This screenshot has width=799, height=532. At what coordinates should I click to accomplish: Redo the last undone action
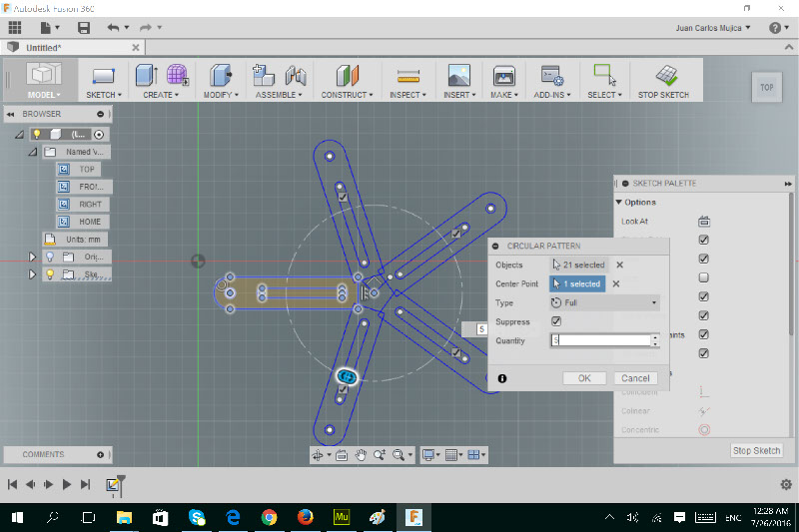[146, 28]
